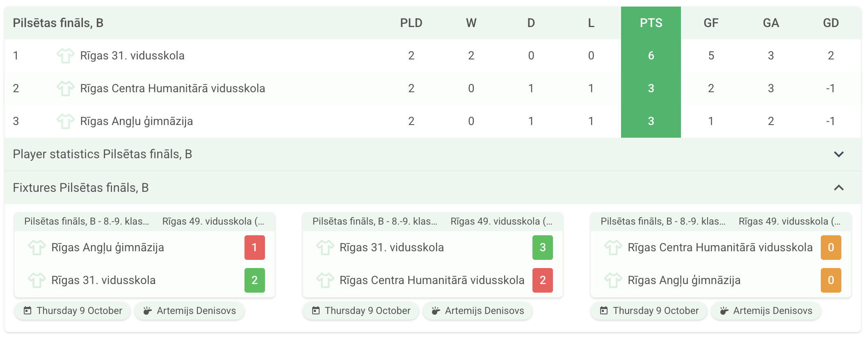Open third fixture card header Pilsētas fināls, B

click(x=663, y=221)
